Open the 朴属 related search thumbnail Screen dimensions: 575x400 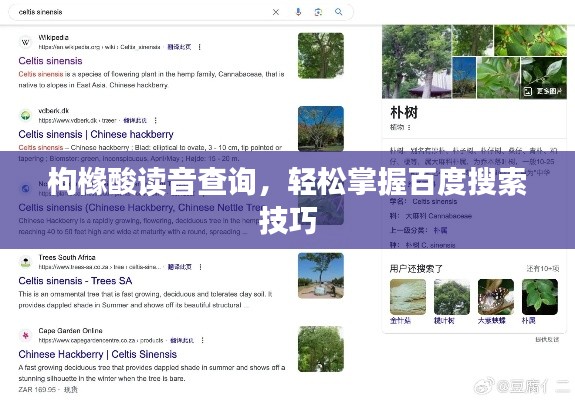[x=540, y=297]
